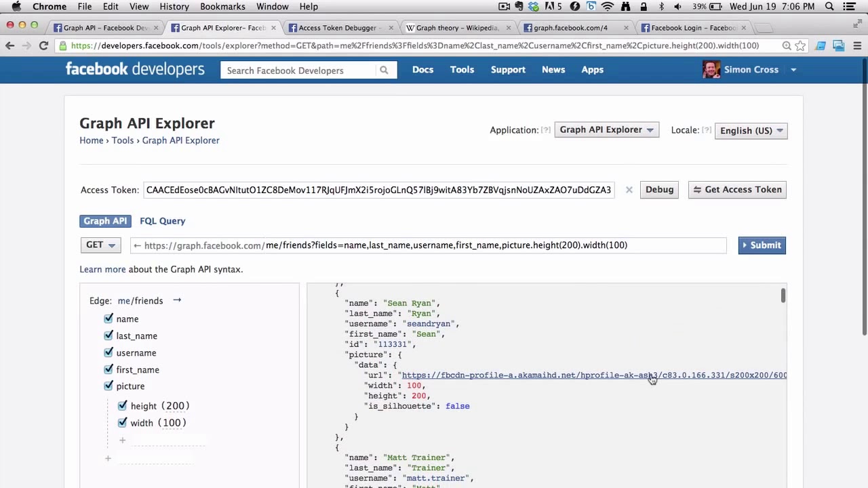The height and width of the screenshot is (488, 868).
Task: Open Wi-Fi status in the menu bar
Action: tap(608, 7)
